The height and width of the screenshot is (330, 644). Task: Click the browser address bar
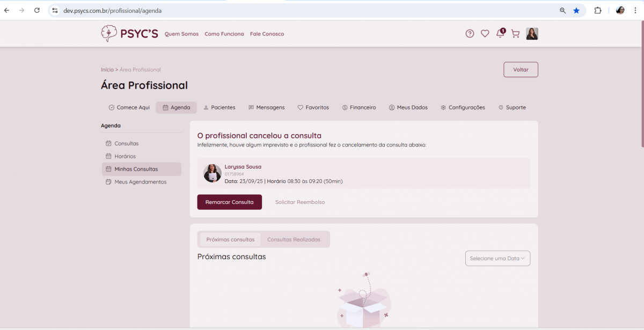point(301,10)
